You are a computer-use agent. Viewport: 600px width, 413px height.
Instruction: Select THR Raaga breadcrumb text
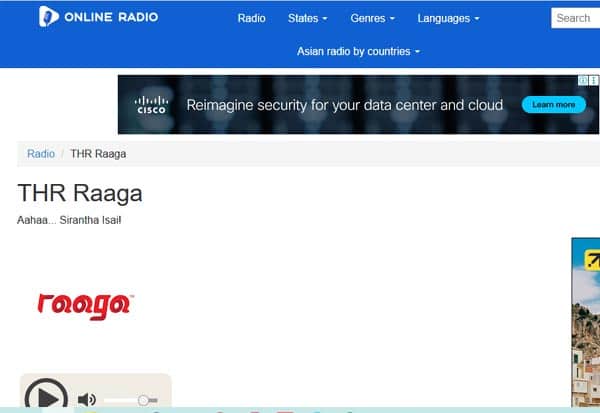tap(98, 154)
